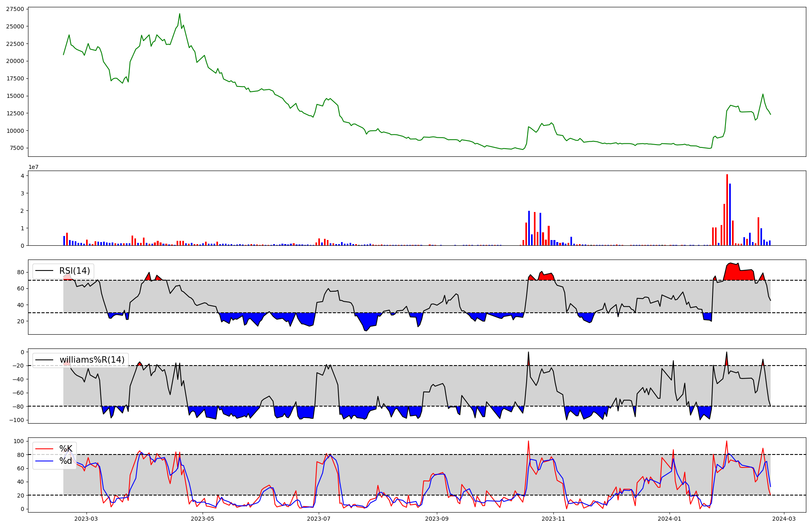This screenshot has height=528, width=812.
Task: Click the 1e7 volume scale exponent label
Action: (33, 167)
